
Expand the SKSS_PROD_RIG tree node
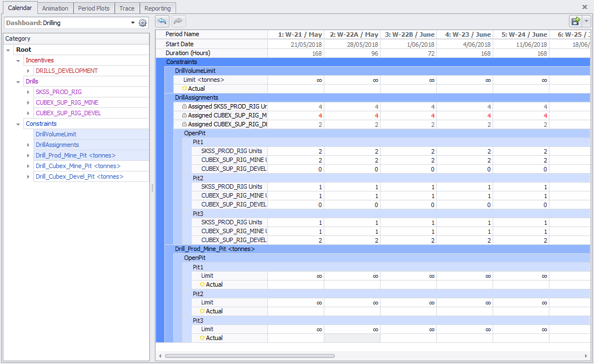(x=28, y=92)
